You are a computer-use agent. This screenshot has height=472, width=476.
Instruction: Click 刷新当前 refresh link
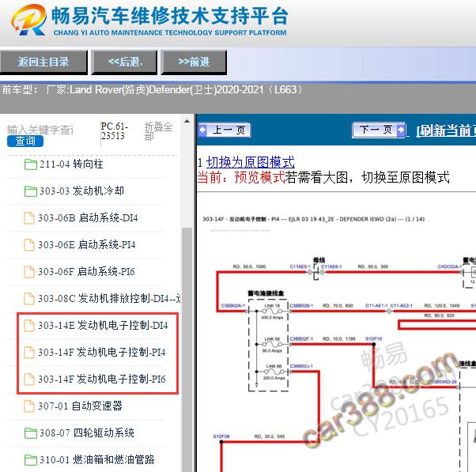pyautogui.click(x=446, y=130)
